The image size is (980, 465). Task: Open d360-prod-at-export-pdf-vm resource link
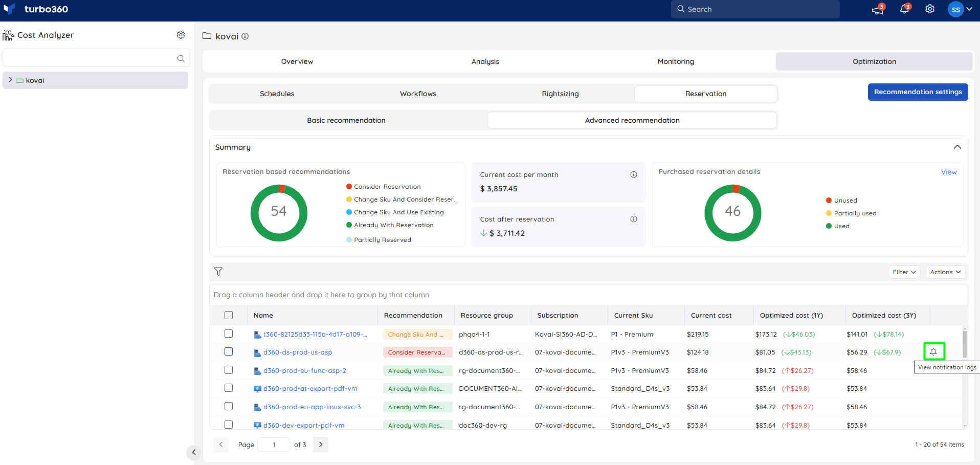pyautogui.click(x=310, y=389)
